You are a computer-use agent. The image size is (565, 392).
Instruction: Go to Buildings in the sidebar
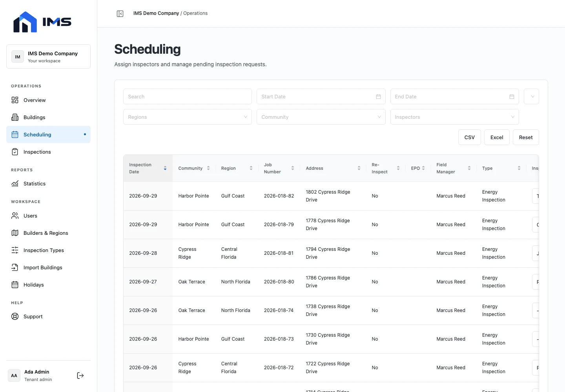coord(48,117)
